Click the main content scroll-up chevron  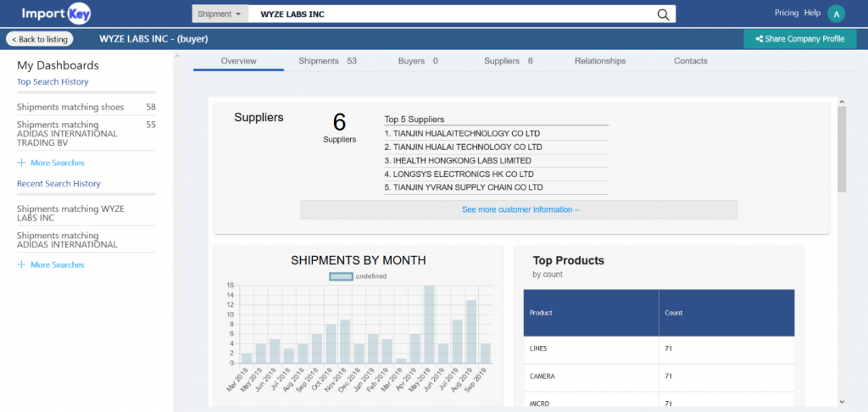coord(177,56)
